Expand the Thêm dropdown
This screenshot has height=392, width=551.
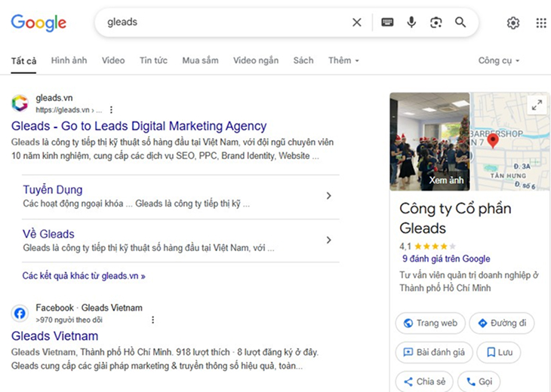coord(343,60)
